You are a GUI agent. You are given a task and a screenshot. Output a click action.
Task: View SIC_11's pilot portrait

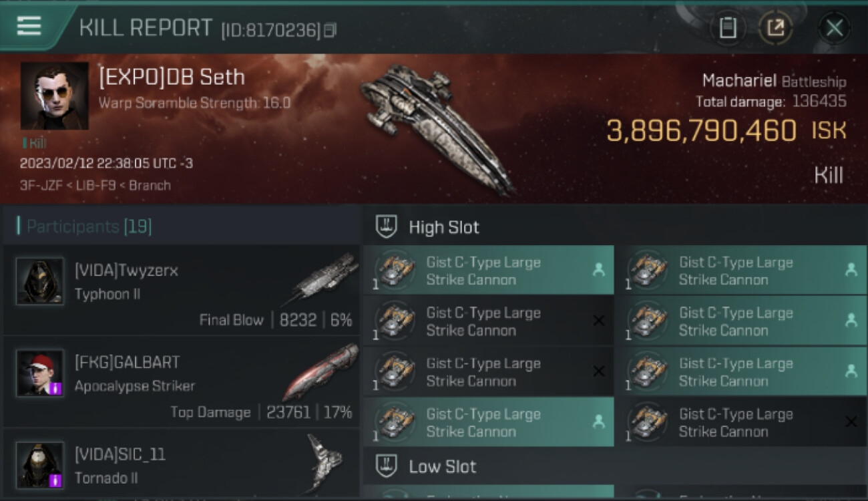click(x=40, y=465)
